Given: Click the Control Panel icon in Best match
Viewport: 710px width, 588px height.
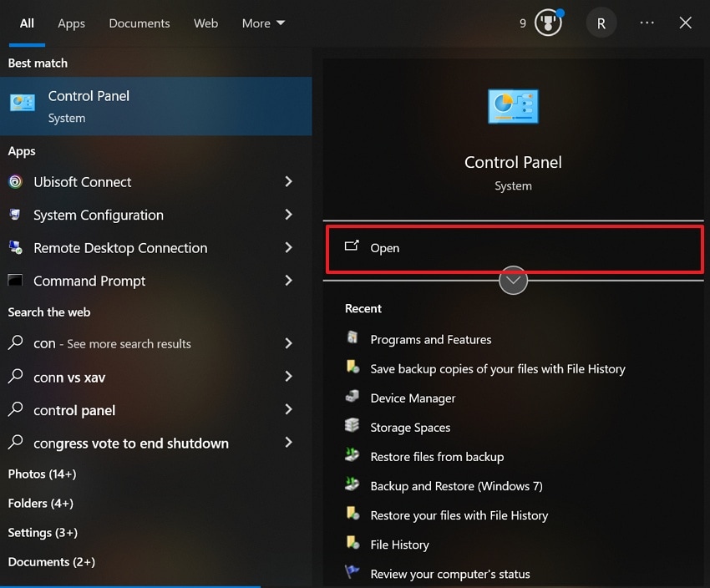Looking at the screenshot, I should 23,103.
